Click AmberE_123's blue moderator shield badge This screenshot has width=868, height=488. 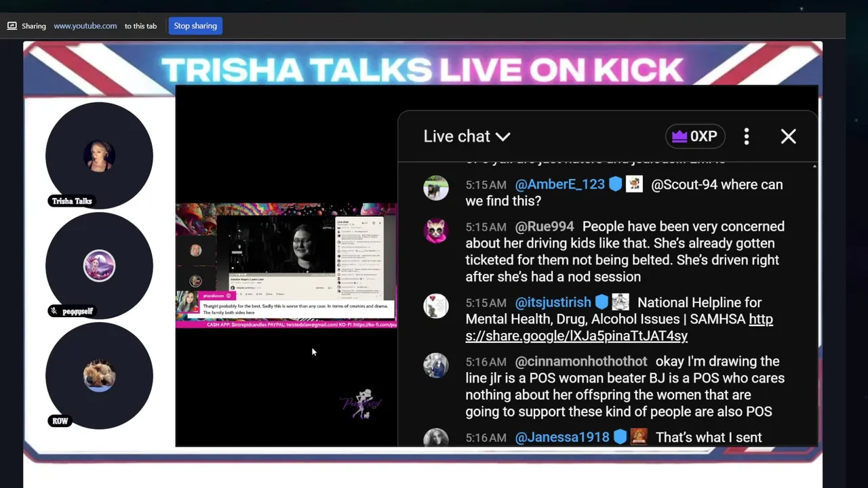click(615, 184)
